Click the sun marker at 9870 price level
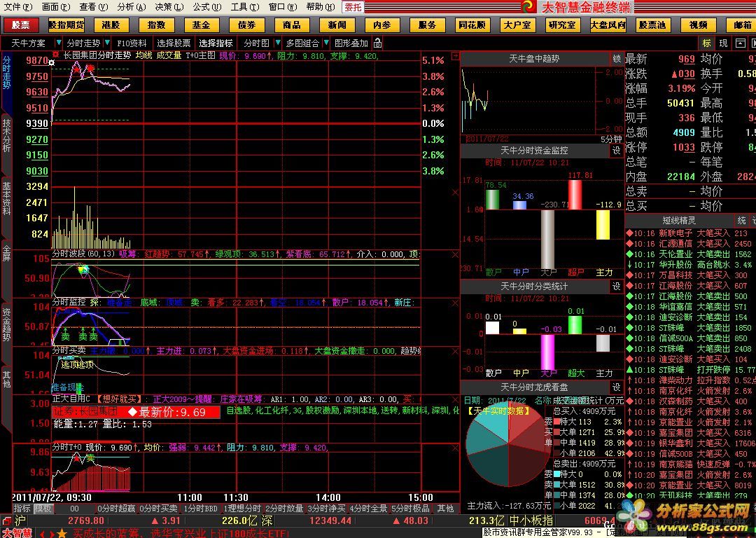This screenshot has height=538, width=756. click(52, 63)
